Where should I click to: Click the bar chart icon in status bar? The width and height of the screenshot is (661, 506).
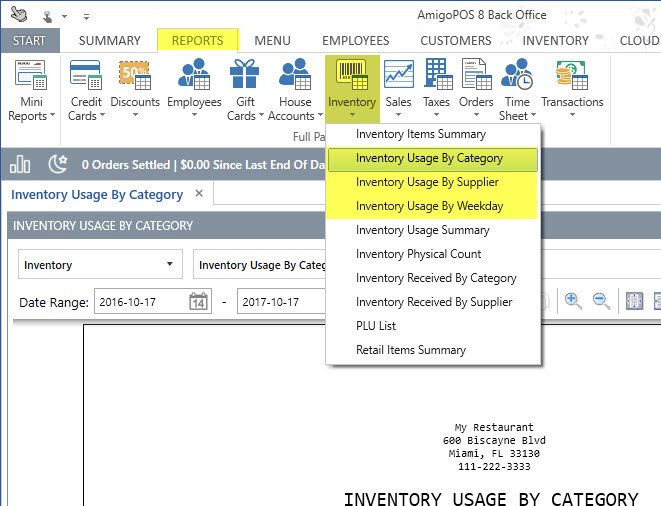[x=21, y=164]
